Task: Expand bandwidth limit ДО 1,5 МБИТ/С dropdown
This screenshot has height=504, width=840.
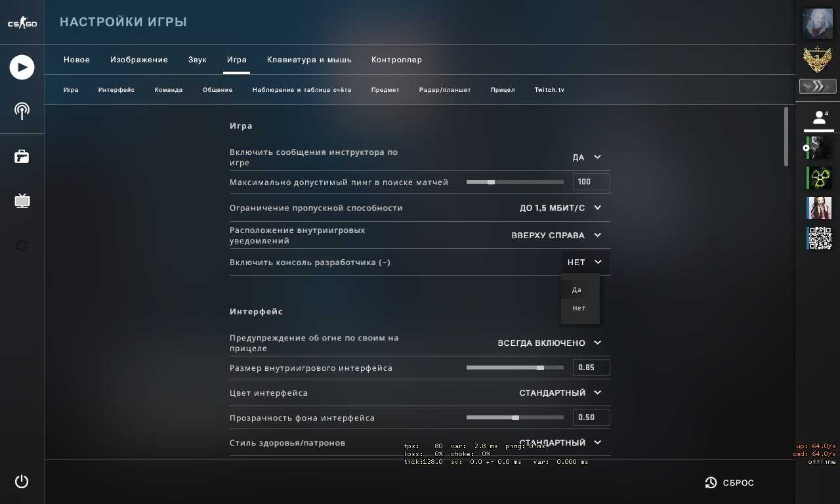Action: point(561,208)
